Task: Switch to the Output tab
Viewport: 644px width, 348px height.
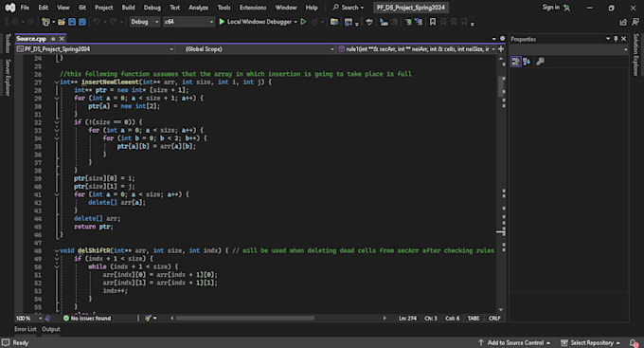Action: click(51, 329)
